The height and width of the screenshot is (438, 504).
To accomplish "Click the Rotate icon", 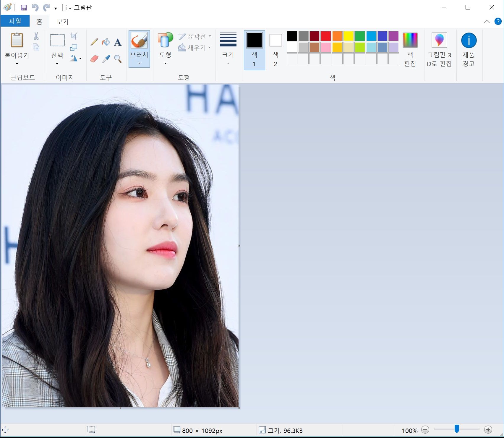I will 74,58.
